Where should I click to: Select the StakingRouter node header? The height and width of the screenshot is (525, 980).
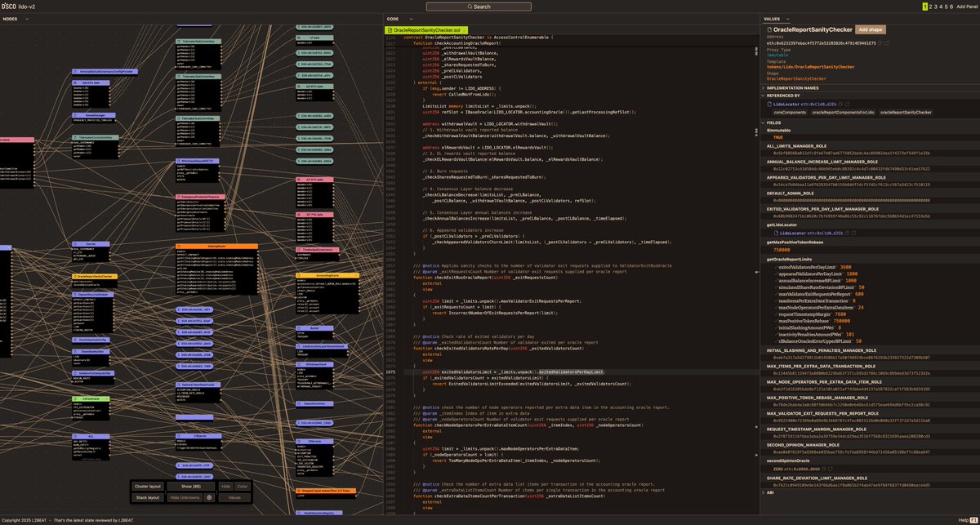[x=216, y=246]
